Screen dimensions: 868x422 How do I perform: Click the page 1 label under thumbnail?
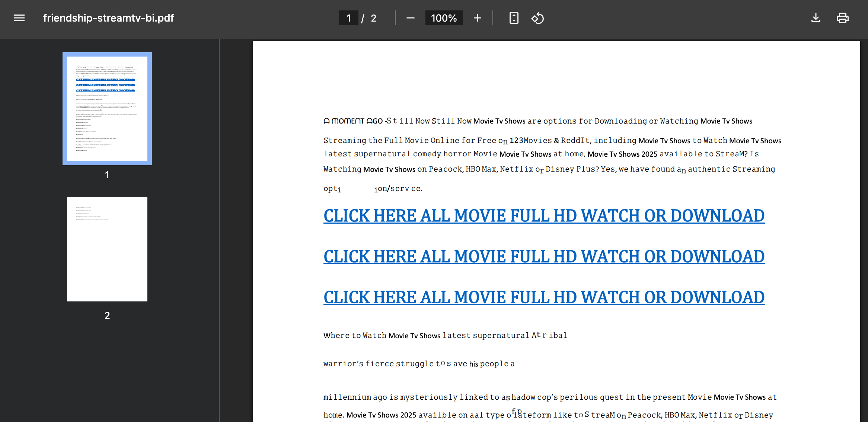click(107, 175)
